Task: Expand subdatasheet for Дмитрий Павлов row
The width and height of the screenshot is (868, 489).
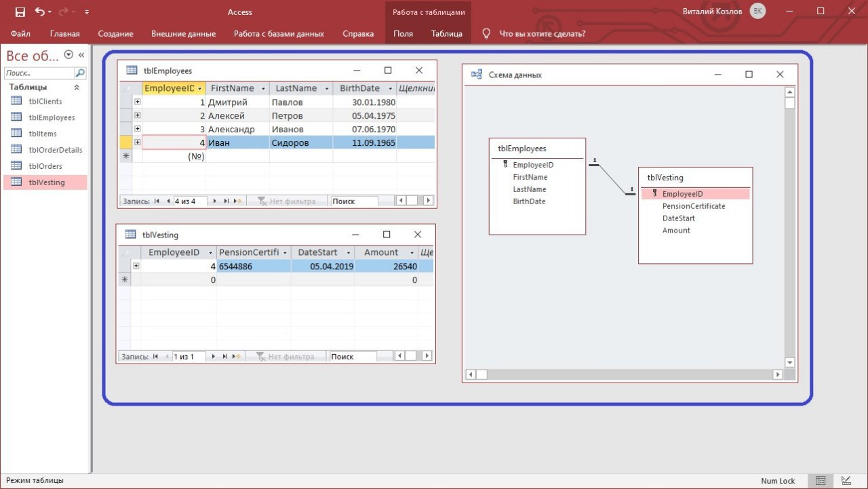Action: coord(137,102)
